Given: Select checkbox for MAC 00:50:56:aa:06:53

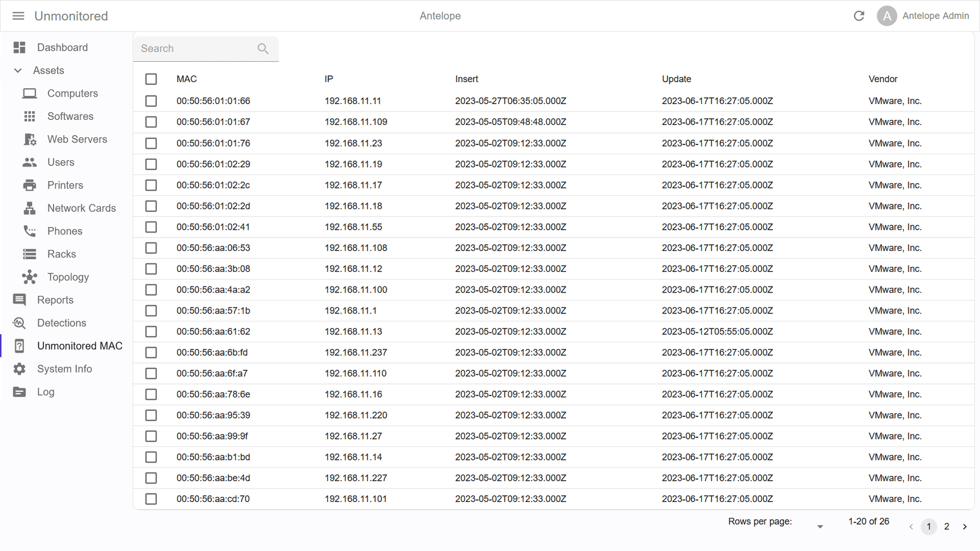Looking at the screenshot, I should [151, 248].
